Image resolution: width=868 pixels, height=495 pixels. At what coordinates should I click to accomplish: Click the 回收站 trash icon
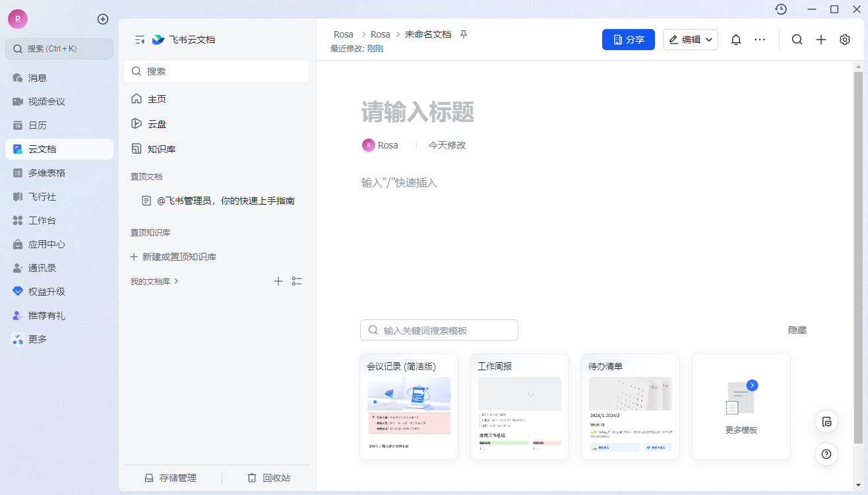[x=268, y=477]
